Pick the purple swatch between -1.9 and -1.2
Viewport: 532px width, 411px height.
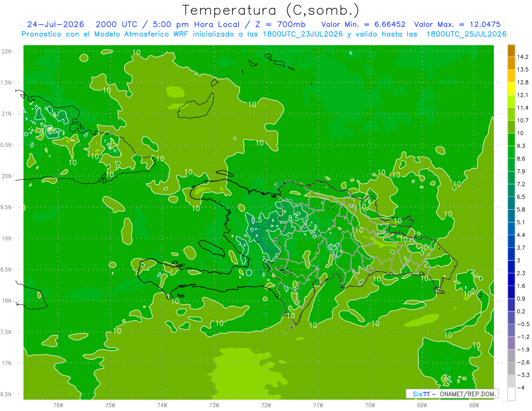tap(511, 343)
